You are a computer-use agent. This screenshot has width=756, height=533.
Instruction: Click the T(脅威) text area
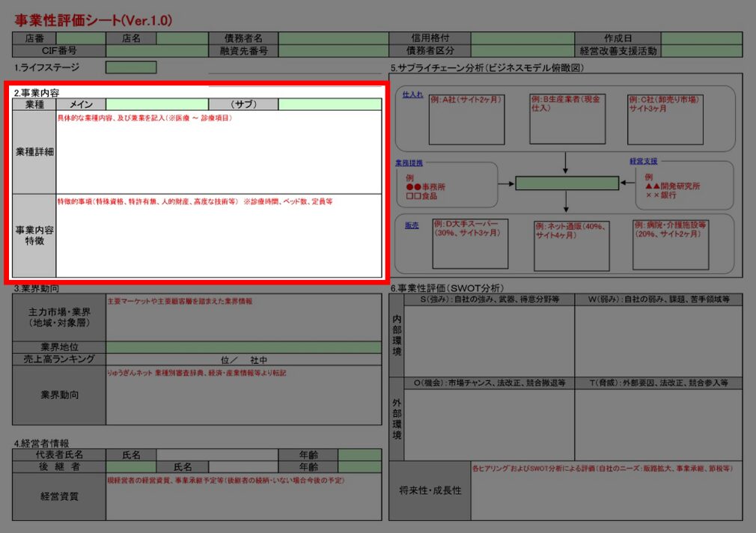659,425
